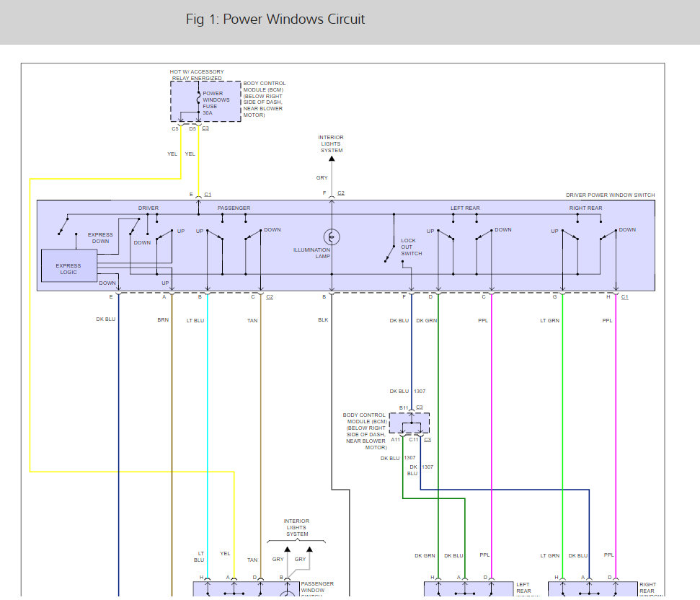Image resolution: width=700 pixels, height=600 pixels.
Task: Click the Power Windows Fuse 30A symbol
Action: (x=198, y=100)
